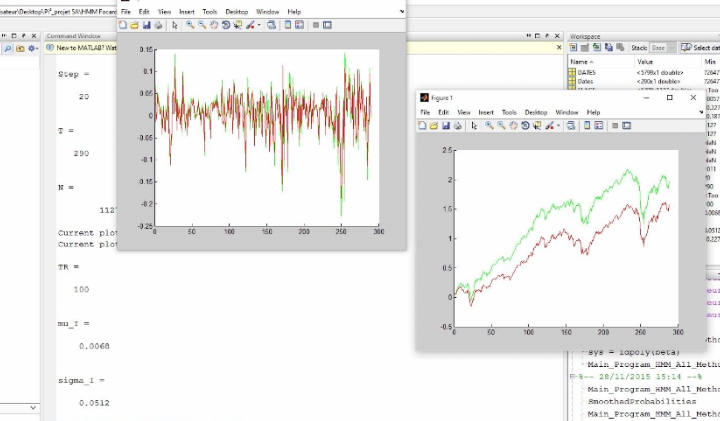Click Print icon in Figure 1 toolbar
This screenshot has width=720, height=421.
tap(459, 126)
